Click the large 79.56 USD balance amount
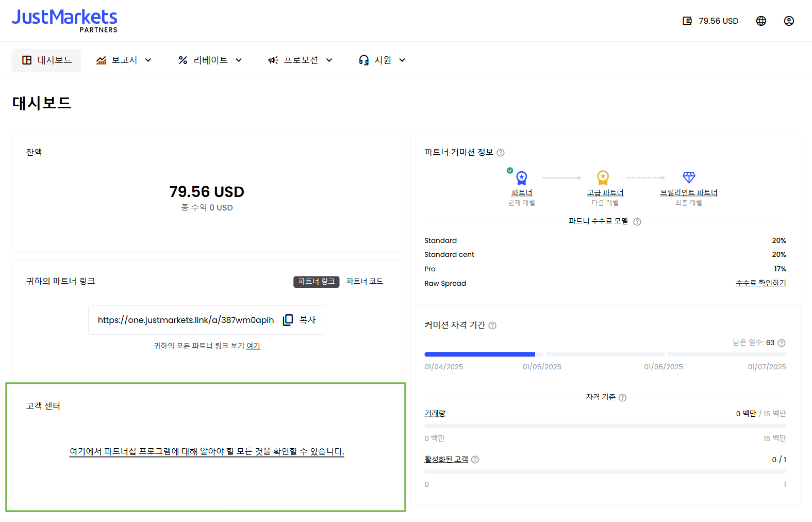 [207, 192]
